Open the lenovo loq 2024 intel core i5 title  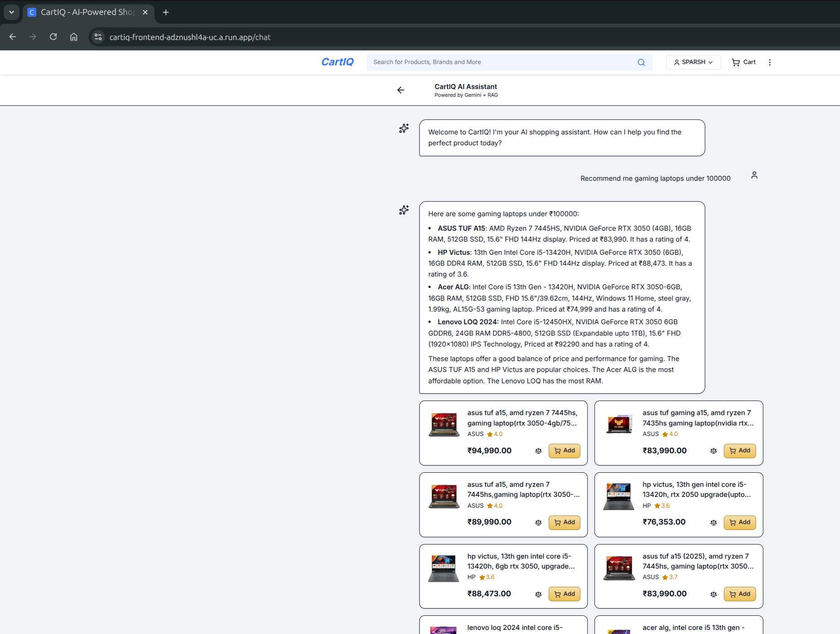pyautogui.click(x=515, y=628)
